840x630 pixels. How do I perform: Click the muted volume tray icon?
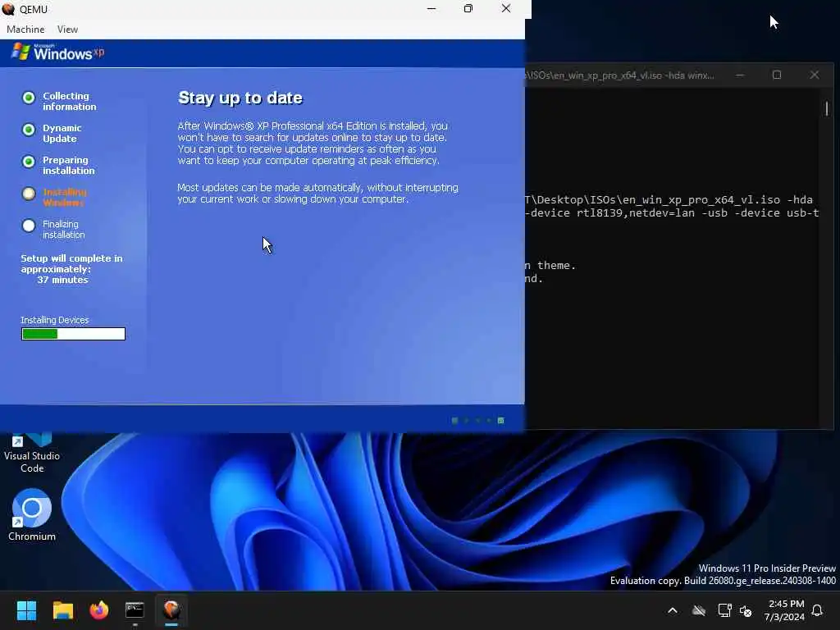(746, 610)
